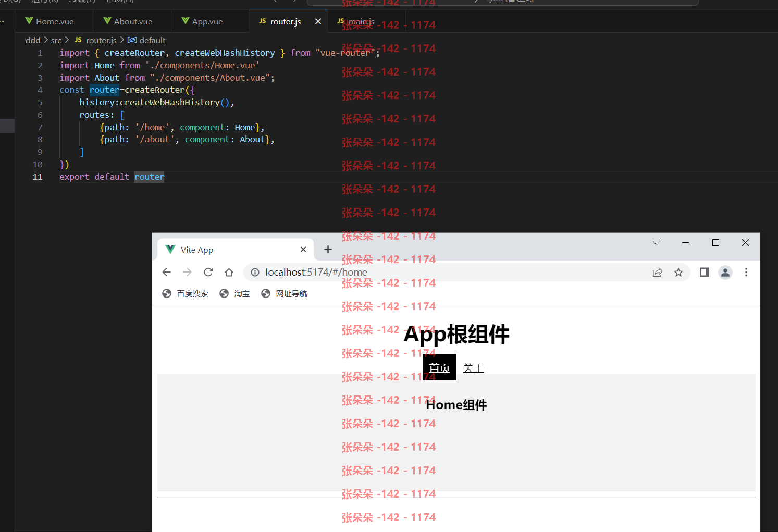Image resolution: width=778 pixels, height=532 pixels.
Task: Maximize the browser window
Action: click(715, 243)
